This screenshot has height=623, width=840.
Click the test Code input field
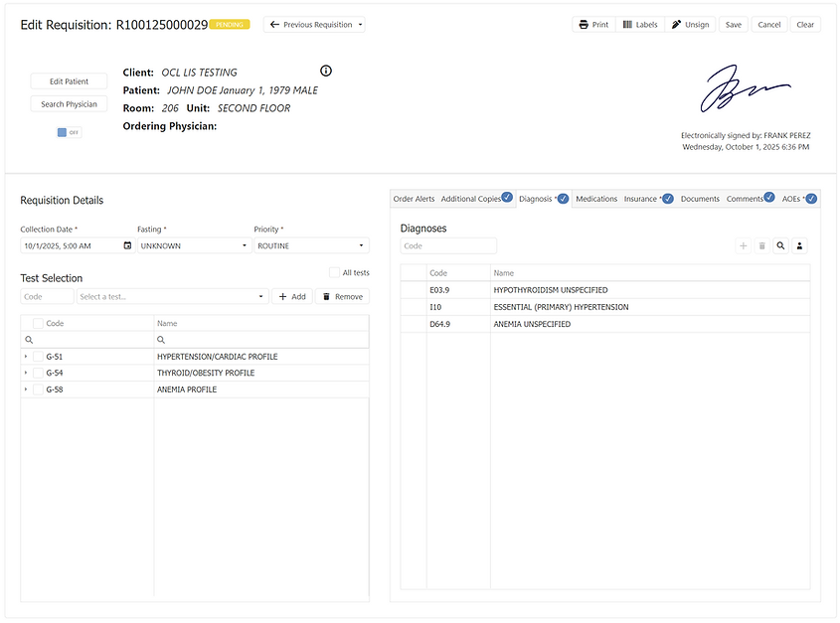47,296
